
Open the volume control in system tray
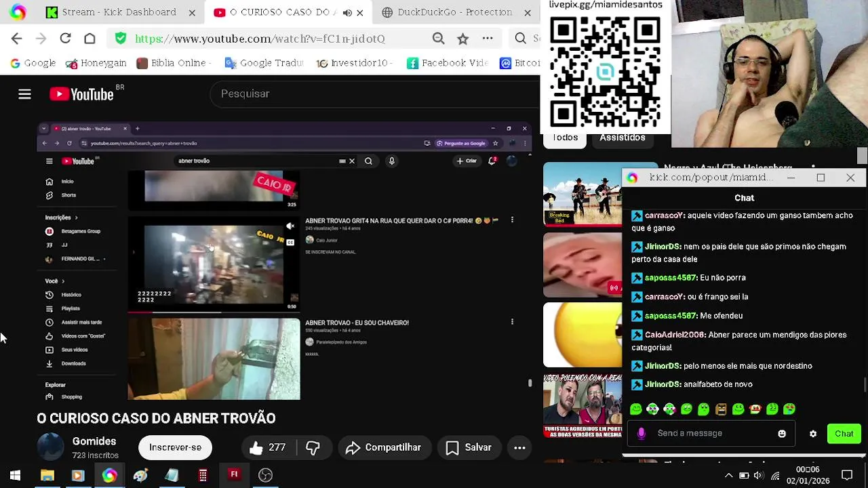click(759, 475)
